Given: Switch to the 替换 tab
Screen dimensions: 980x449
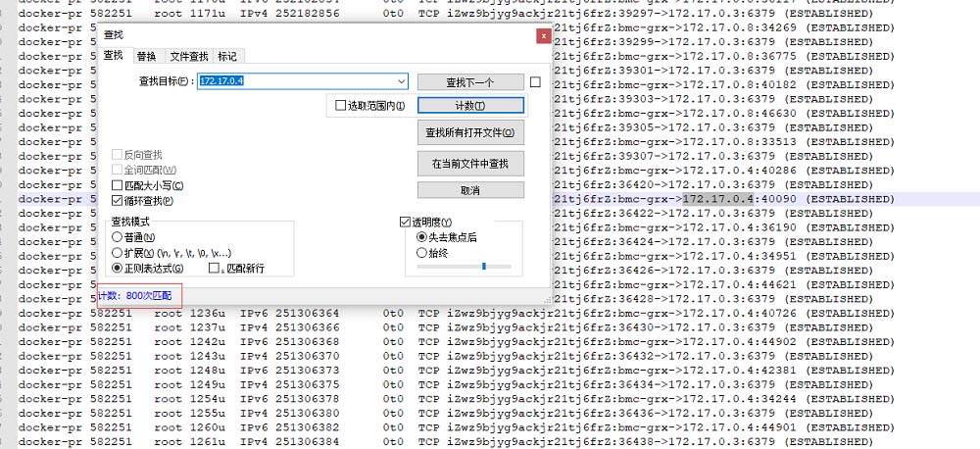Looking at the screenshot, I should 146,57.
